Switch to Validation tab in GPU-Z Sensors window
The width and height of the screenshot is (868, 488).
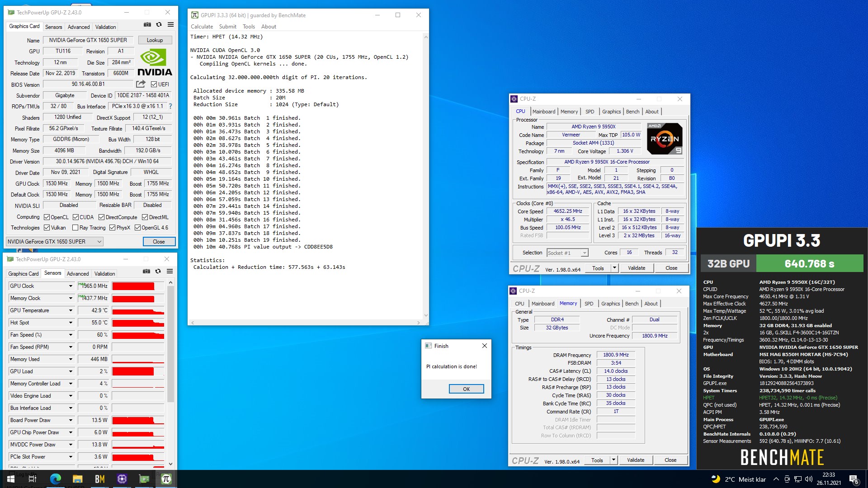tap(104, 274)
